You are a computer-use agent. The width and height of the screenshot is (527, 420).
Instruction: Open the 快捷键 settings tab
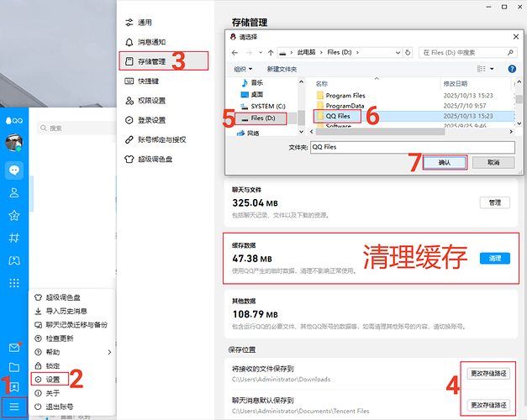click(x=164, y=81)
